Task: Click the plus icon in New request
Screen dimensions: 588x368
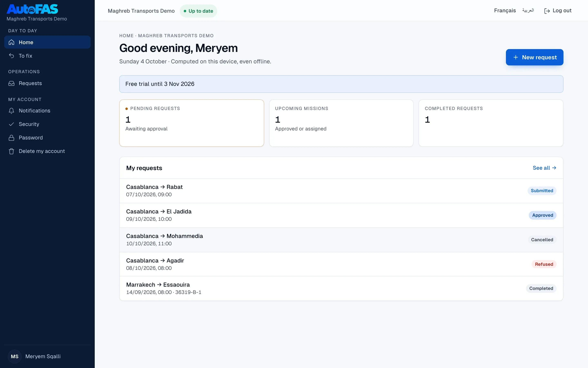Action: [x=516, y=57]
